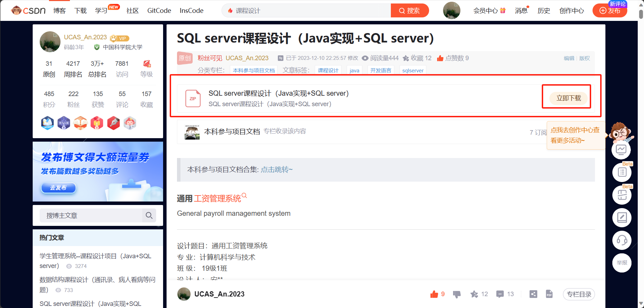Click the orange 搜索 button

point(410,11)
